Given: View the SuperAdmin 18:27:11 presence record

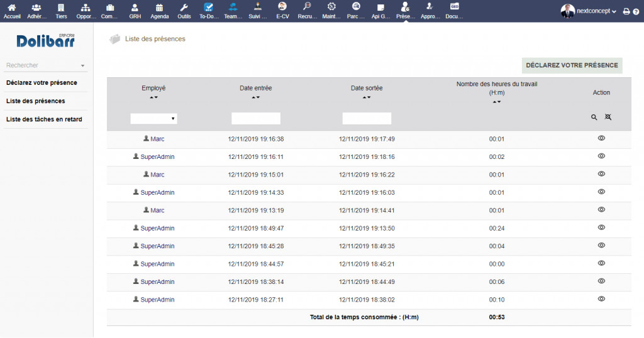Looking at the screenshot, I should [601, 299].
